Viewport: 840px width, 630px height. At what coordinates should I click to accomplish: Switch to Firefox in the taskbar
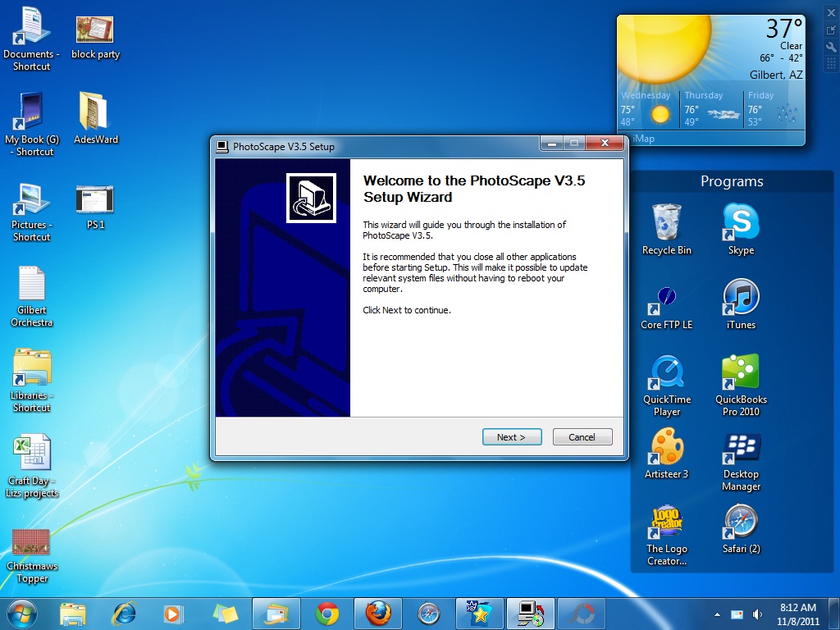pos(377,614)
